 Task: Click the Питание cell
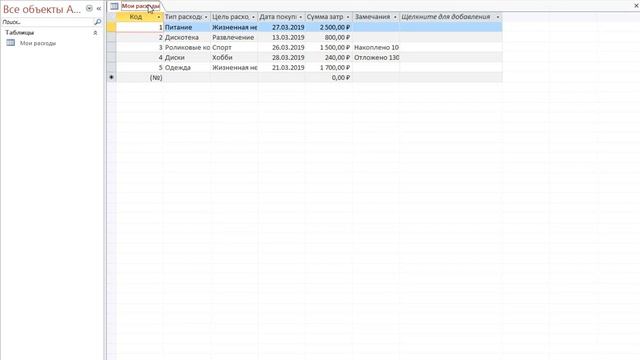pyautogui.click(x=187, y=27)
